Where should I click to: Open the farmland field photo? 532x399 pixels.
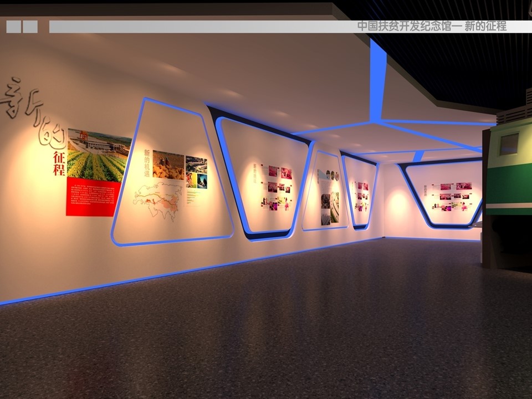click(x=98, y=156)
